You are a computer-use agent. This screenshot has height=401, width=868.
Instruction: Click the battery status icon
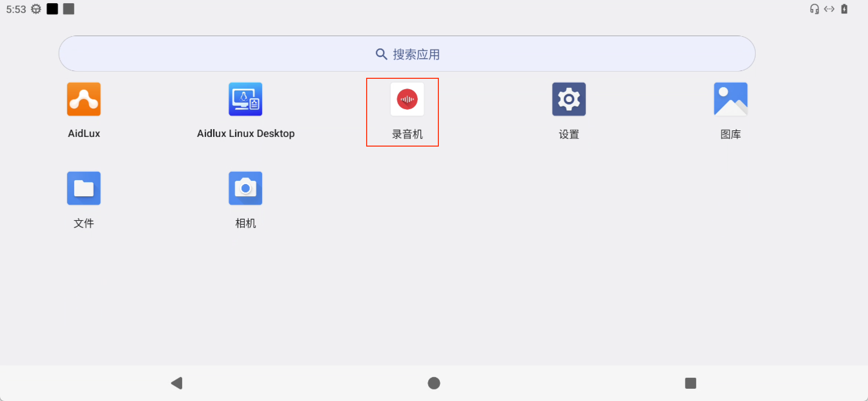[844, 9]
